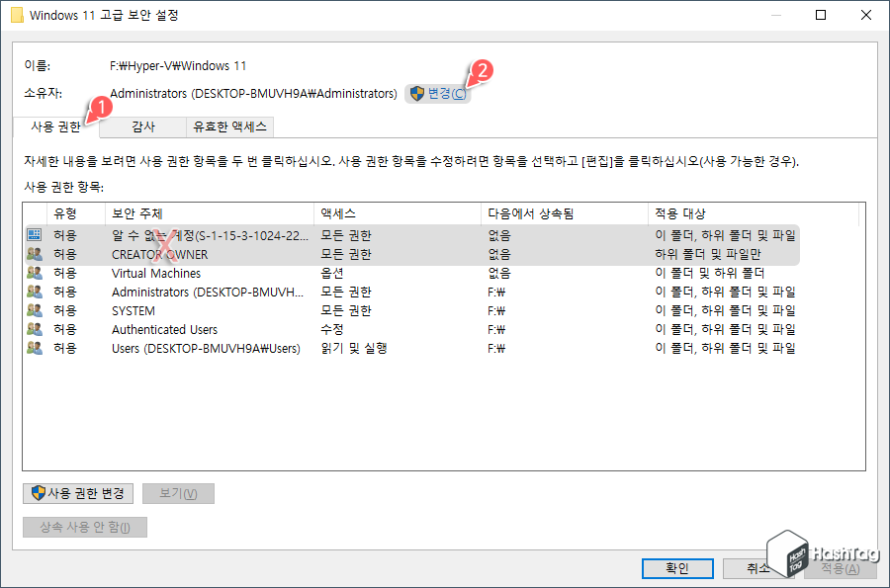Click the group icon beside Administrators entry

click(33, 292)
